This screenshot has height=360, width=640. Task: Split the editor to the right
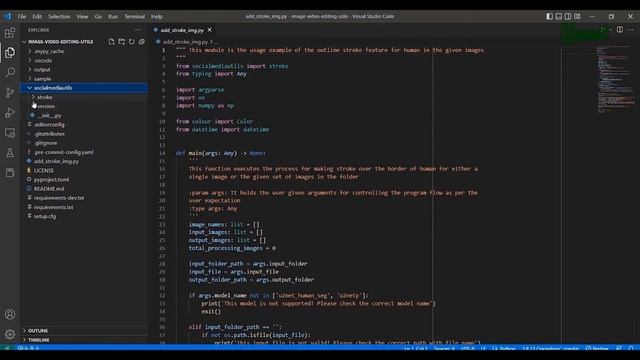click(620, 30)
